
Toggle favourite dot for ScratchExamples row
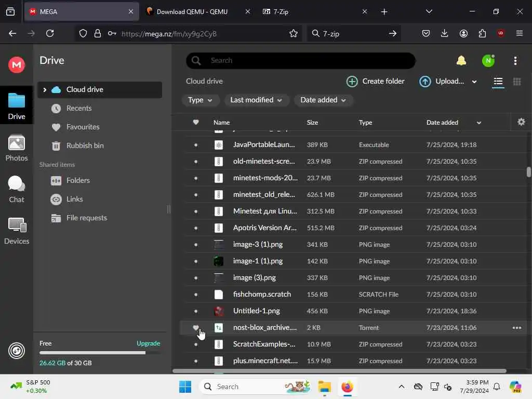point(196,344)
